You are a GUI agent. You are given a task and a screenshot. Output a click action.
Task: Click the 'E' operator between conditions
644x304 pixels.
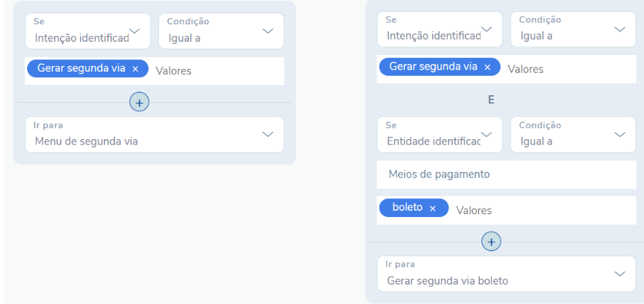(491, 100)
